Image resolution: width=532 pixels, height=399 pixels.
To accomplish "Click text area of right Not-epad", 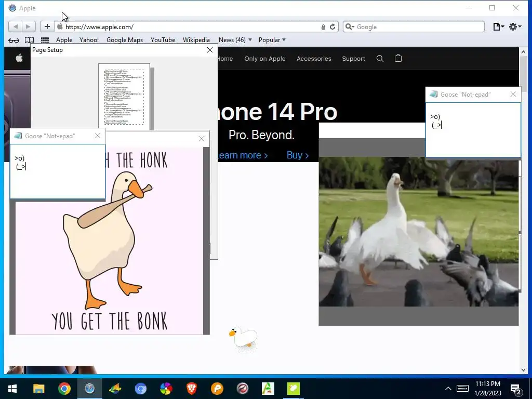I will 473,130.
